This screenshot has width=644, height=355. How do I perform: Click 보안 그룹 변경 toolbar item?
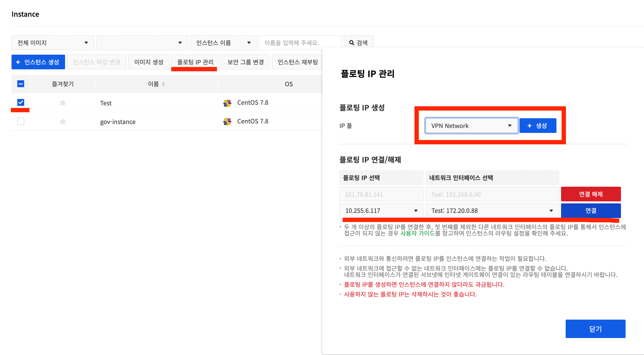click(245, 62)
